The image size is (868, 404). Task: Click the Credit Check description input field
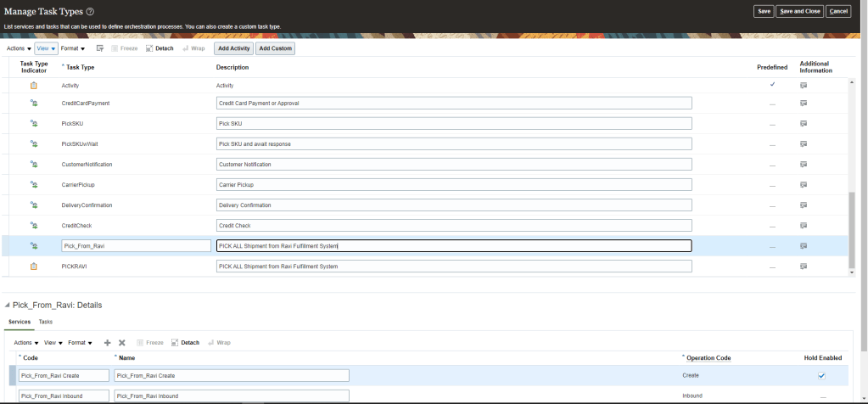click(x=454, y=226)
